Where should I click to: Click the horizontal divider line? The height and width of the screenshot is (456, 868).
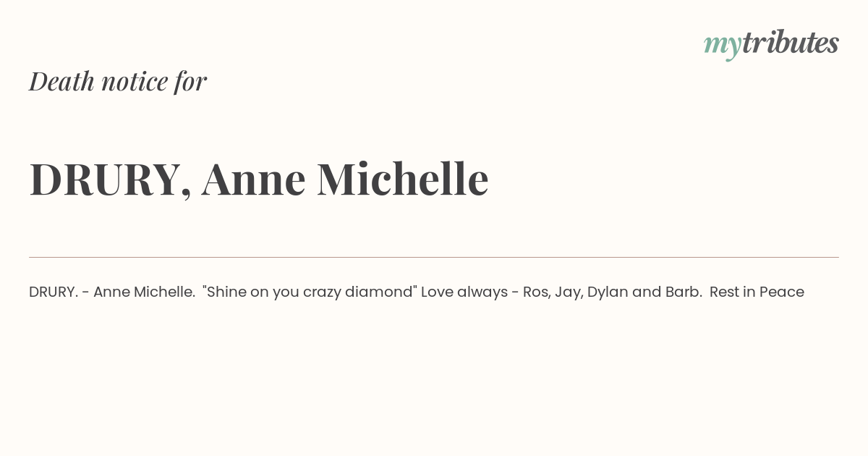pyautogui.click(x=434, y=257)
